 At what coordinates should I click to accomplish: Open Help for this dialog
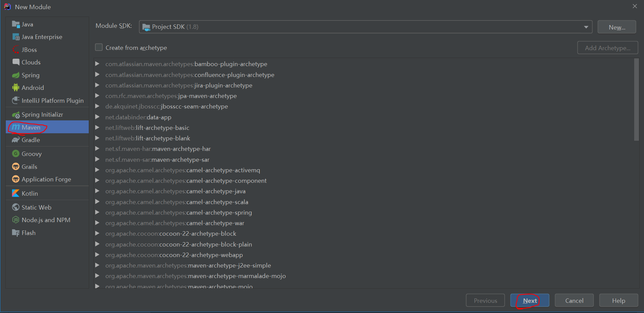[619, 300]
